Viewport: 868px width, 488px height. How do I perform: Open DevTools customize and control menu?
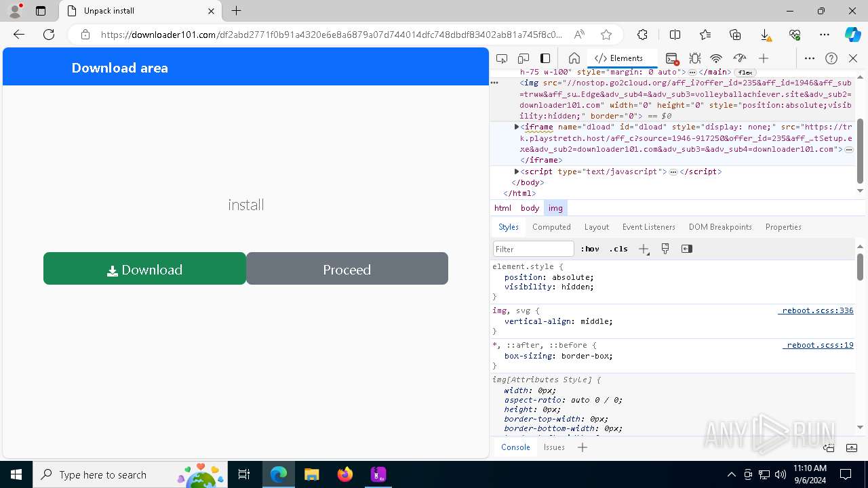810,58
